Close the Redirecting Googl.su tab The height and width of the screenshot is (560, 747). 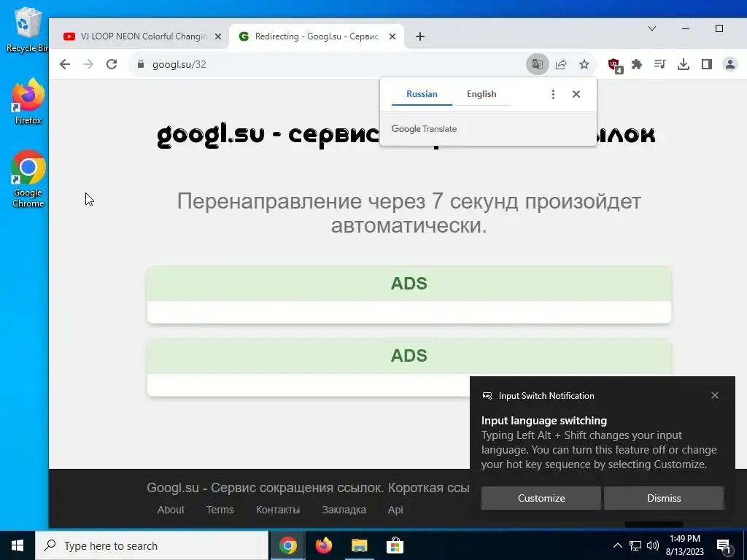pos(392,36)
